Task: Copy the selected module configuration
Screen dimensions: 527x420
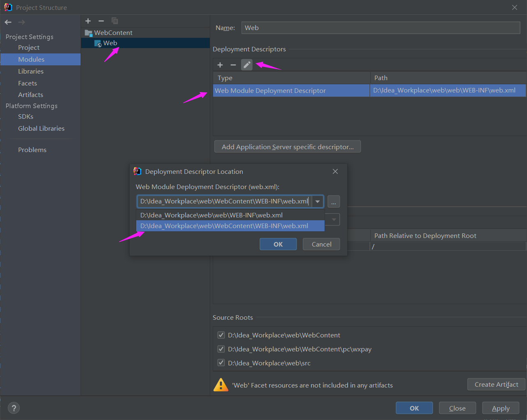Action: coord(115,21)
